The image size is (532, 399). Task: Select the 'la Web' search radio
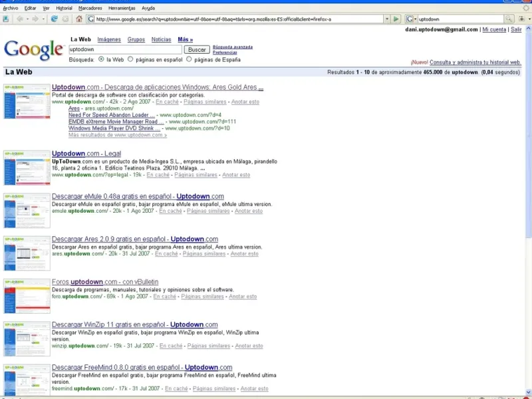click(x=101, y=59)
